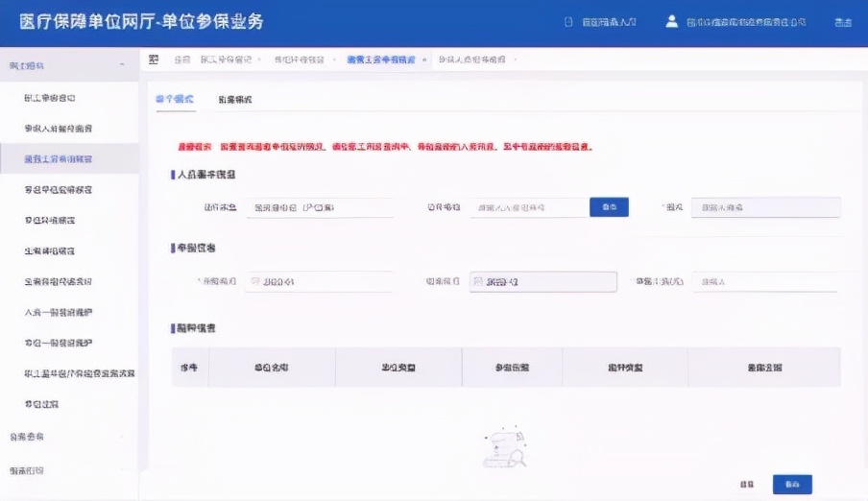Open the ID type dropdown showing 居民身份证
The image size is (868, 501).
(x=320, y=207)
